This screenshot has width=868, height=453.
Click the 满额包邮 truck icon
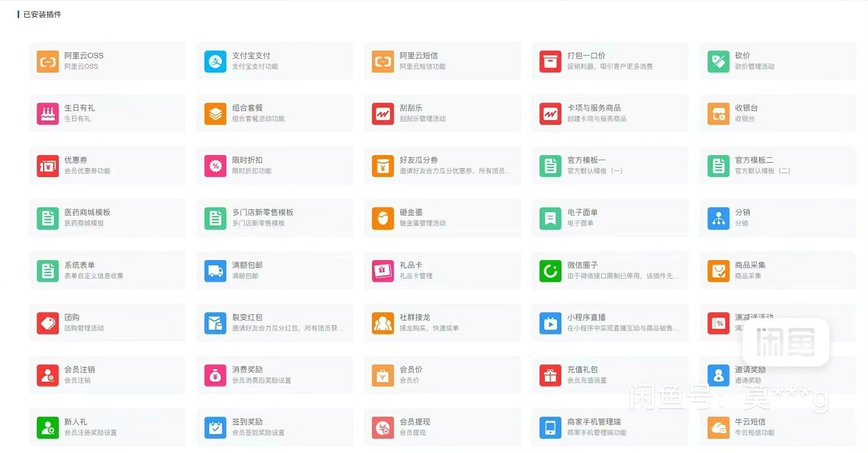[x=215, y=271]
